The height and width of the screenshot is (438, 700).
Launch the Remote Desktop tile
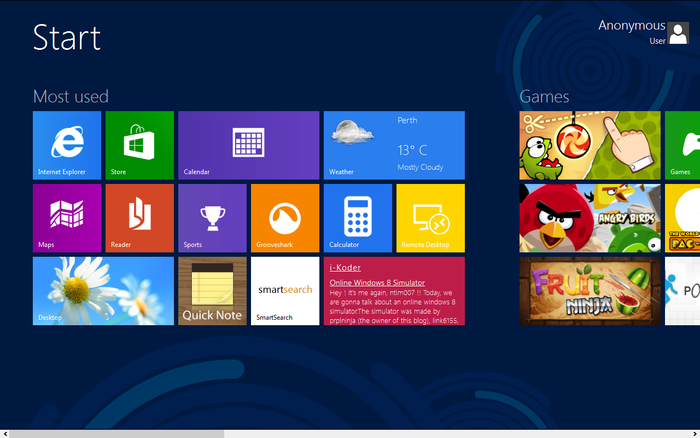[x=430, y=217]
